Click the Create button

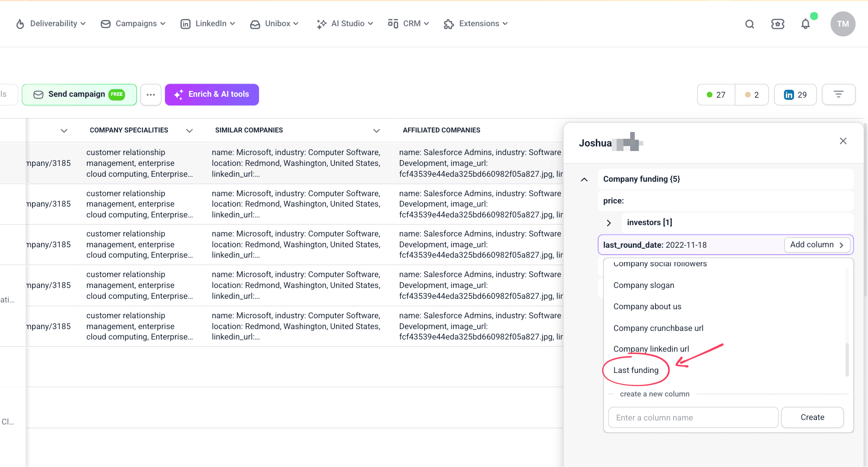pos(812,417)
